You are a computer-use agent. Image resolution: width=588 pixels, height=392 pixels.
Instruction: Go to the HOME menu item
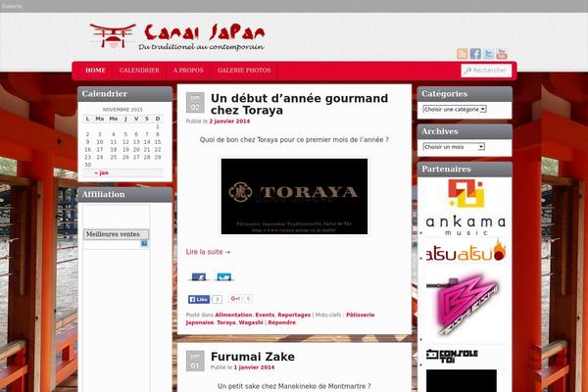[x=95, y=71]
